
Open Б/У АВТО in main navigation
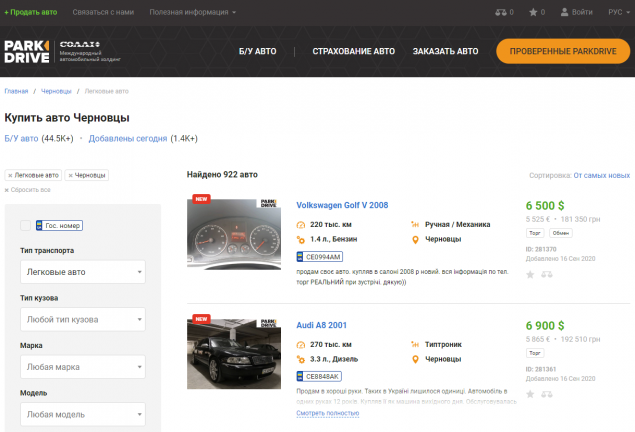[x=258, y=51]
